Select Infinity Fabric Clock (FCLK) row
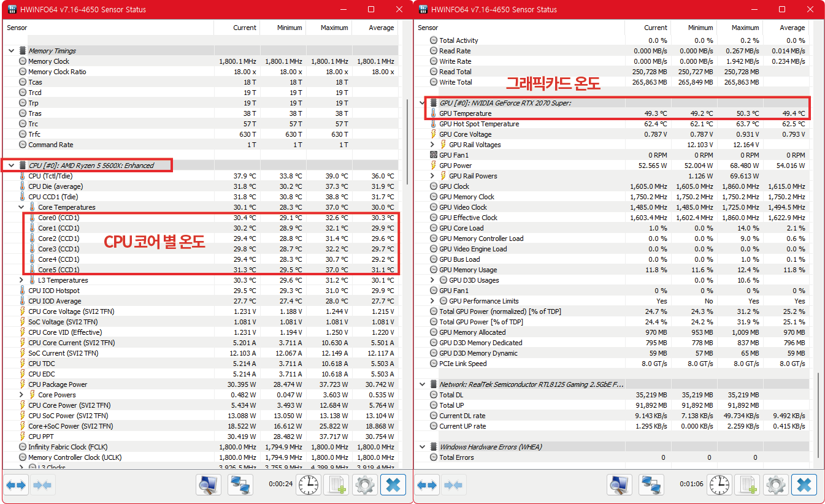 coord(201,447)
